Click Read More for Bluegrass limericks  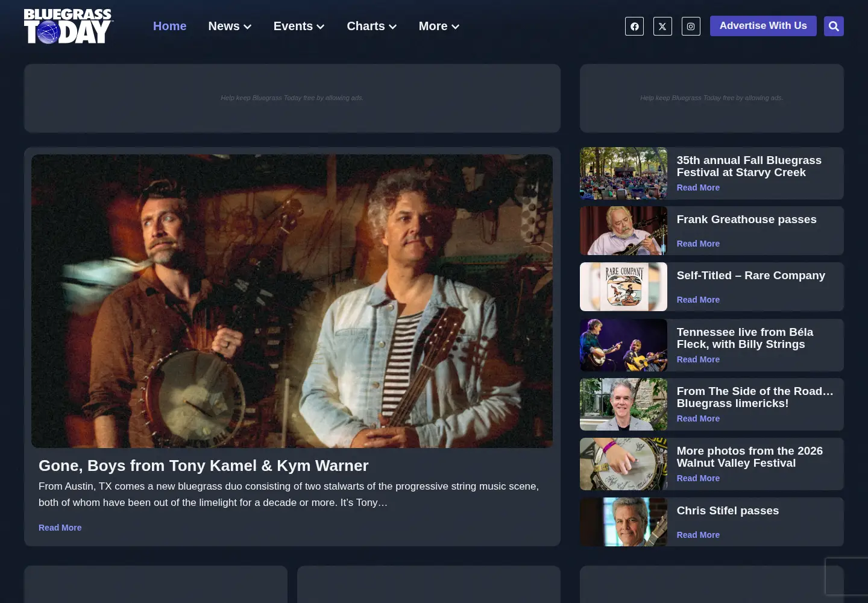pyautogui.click(x=698, y=418)
